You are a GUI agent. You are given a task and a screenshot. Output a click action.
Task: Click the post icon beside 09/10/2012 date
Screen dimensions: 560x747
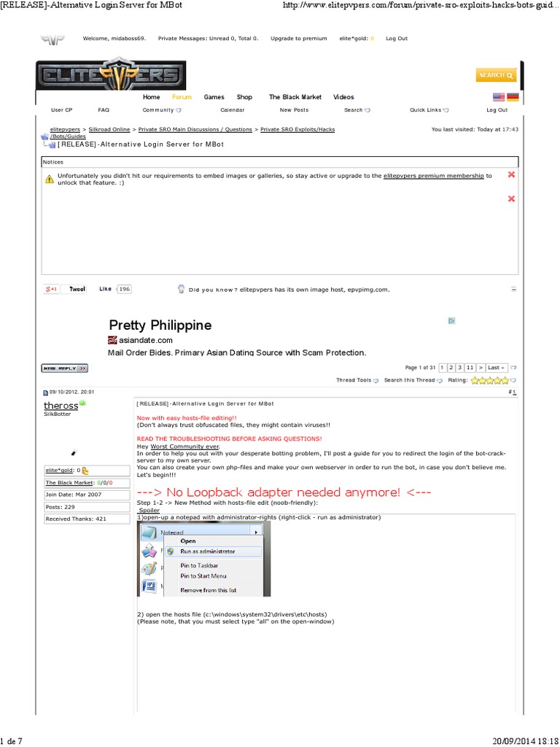coord(46,393)
